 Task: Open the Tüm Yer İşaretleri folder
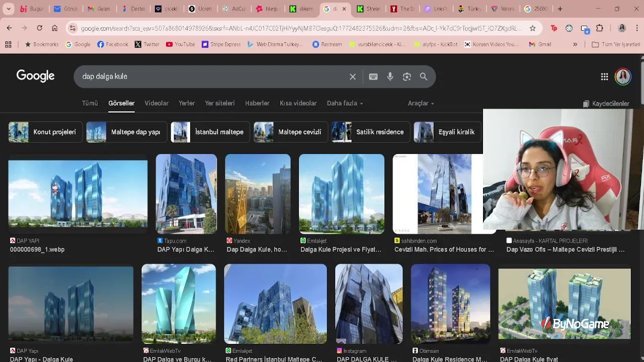pyautogui.click(x=616, y=44)
